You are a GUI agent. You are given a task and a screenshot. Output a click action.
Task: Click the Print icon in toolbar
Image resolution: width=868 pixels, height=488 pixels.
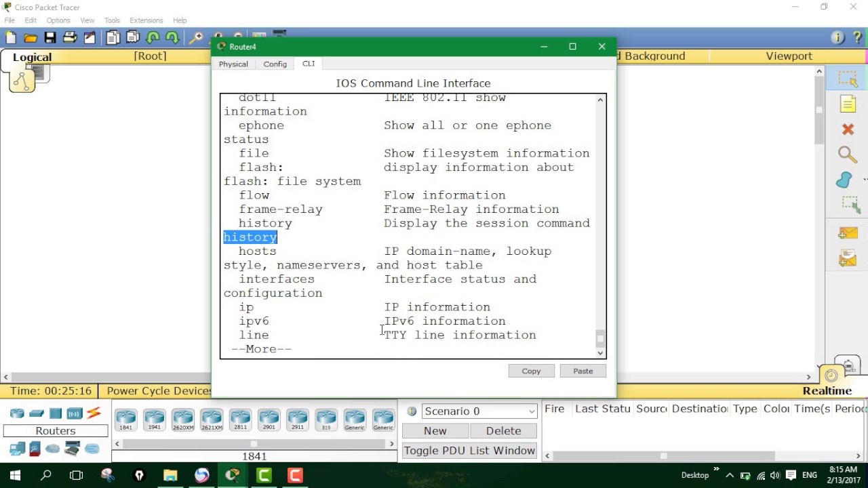(70, 38)
